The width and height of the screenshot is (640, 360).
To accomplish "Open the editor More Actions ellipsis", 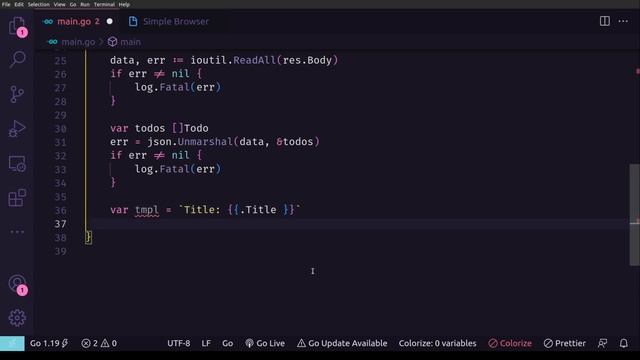I will tap(623, 21).
